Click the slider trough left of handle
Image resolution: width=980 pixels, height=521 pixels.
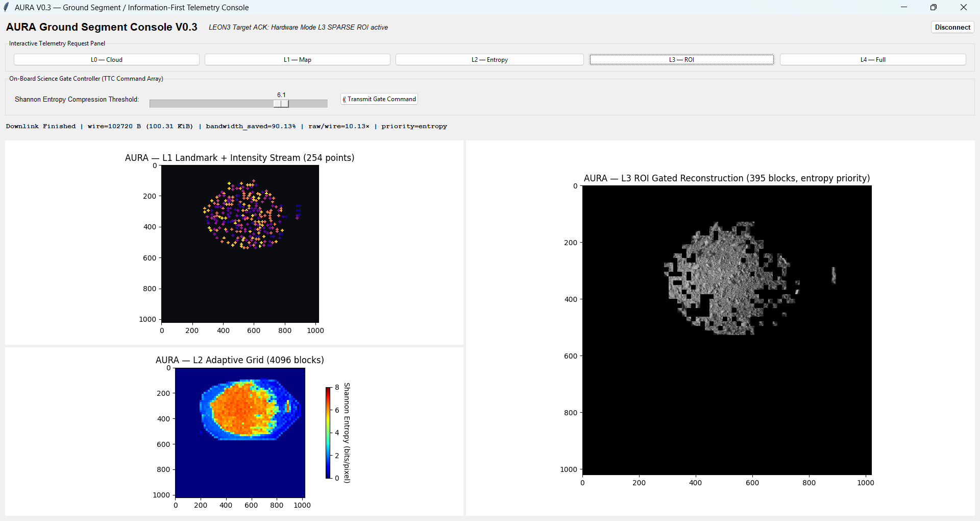pos(211,104)
